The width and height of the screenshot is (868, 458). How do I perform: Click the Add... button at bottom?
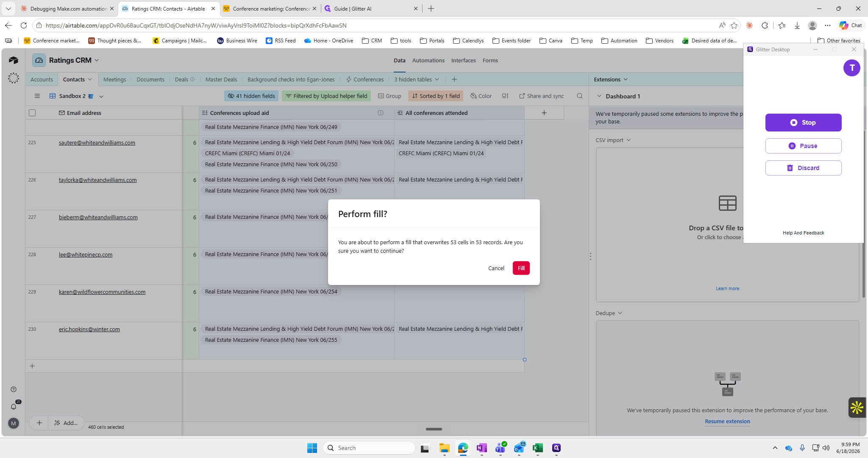point(66,423)
